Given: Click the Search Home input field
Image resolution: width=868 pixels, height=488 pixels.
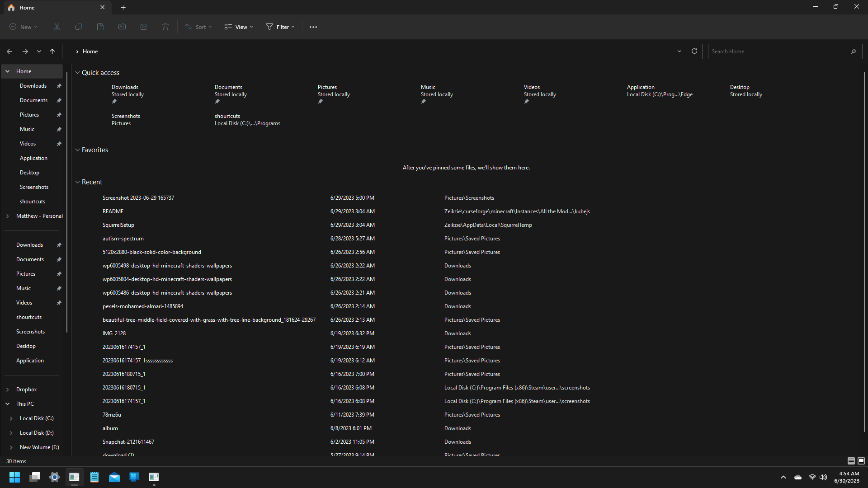Looking at the screenshot, I should (x=778, y=52).
